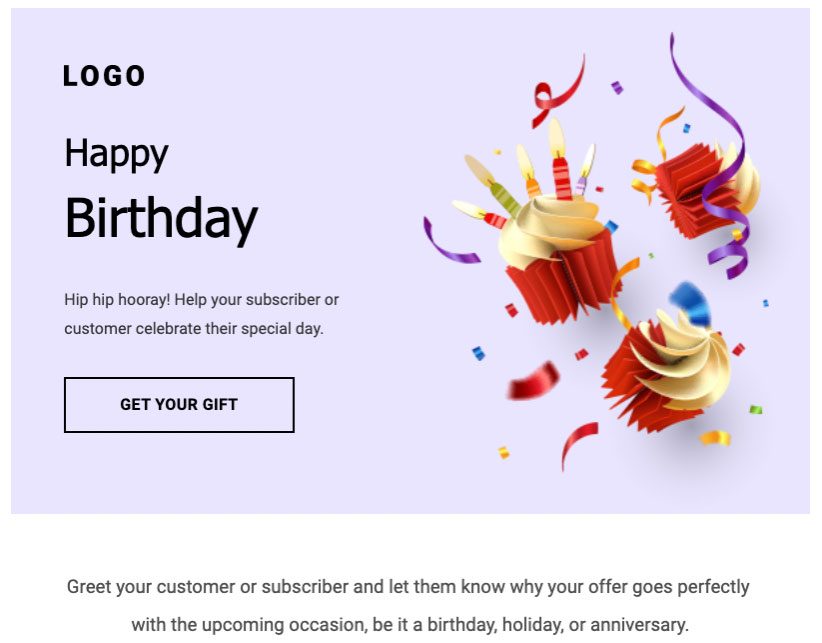Click the "with the upcoming occasion" text line

[410, 625]
